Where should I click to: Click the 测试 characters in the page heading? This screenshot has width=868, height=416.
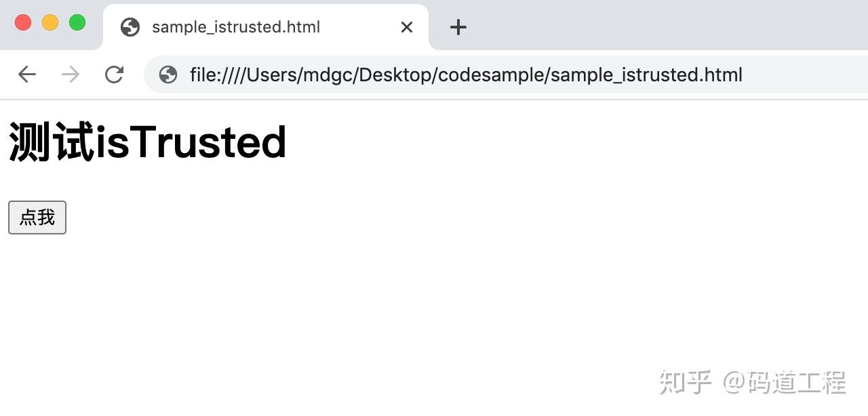pyautogui.click(x=51, y=142)
